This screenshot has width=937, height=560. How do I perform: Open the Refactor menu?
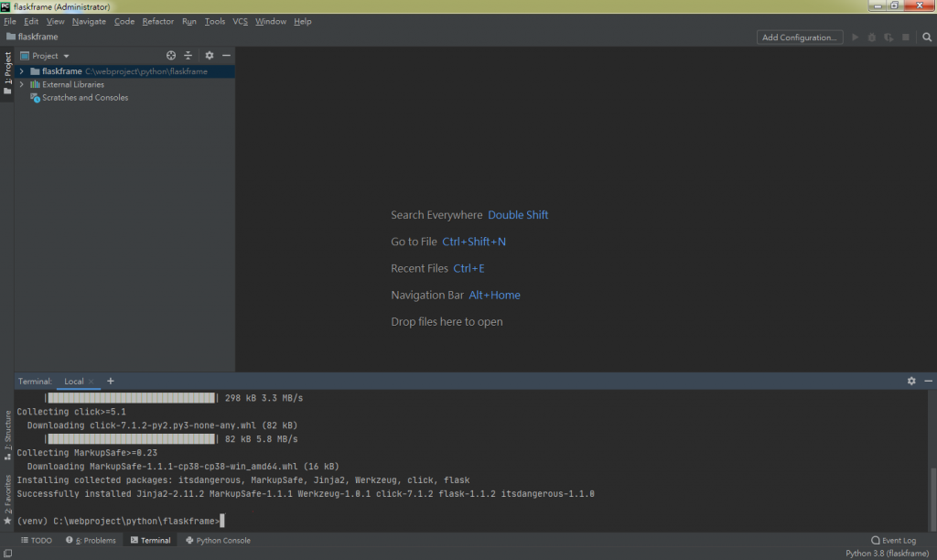click(157, 22)
